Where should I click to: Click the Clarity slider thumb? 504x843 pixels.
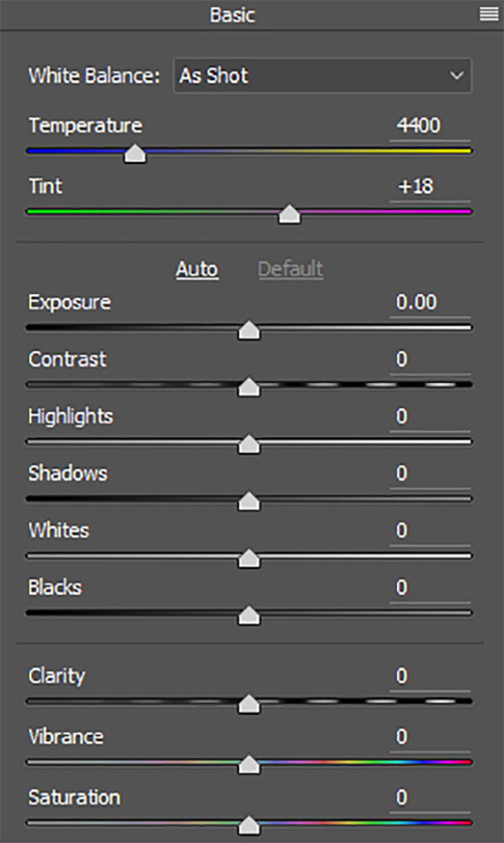(249, 704)
